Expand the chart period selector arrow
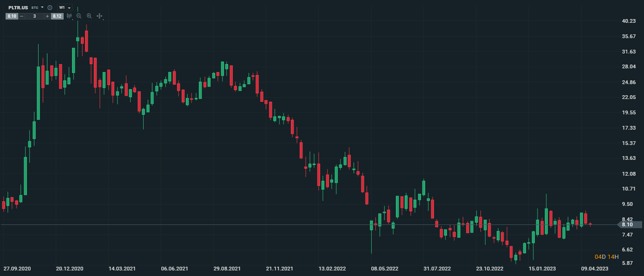This screenshot has width=644, height=276. 69,7
